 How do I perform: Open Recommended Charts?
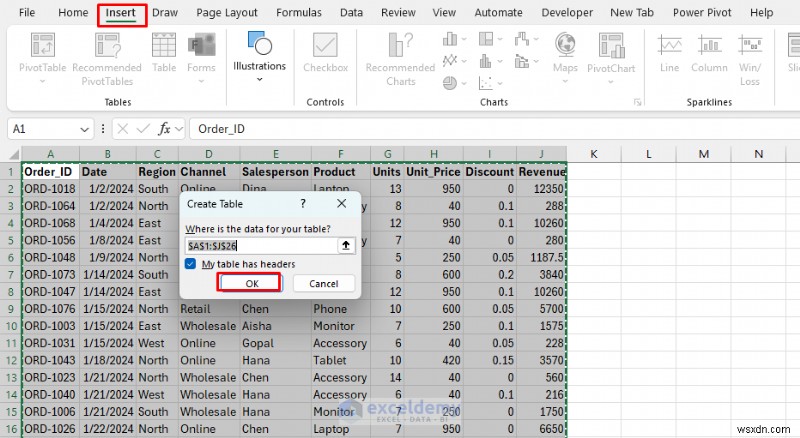pos(401,59)
